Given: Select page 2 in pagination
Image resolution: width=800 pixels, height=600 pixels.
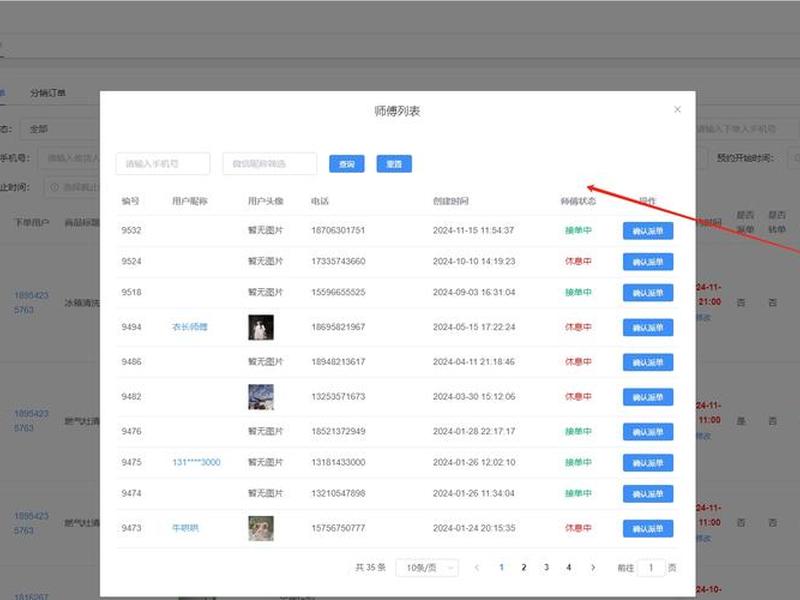Looking at the screenshot, I should coord(523,567).
